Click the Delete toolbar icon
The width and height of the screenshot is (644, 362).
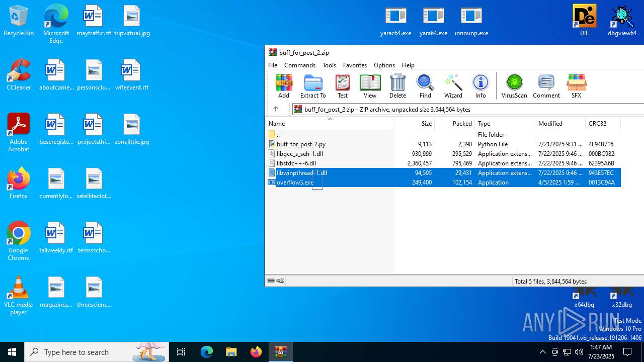[397, 86]
